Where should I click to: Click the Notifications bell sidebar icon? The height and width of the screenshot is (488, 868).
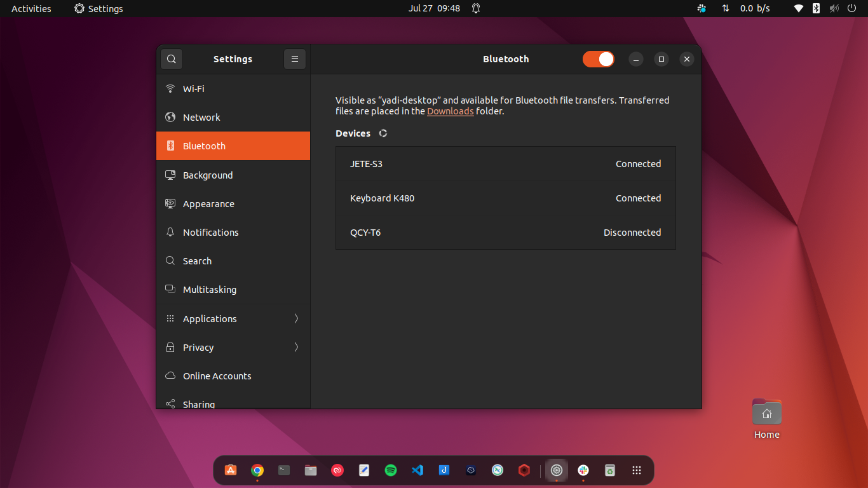point(170,233)
